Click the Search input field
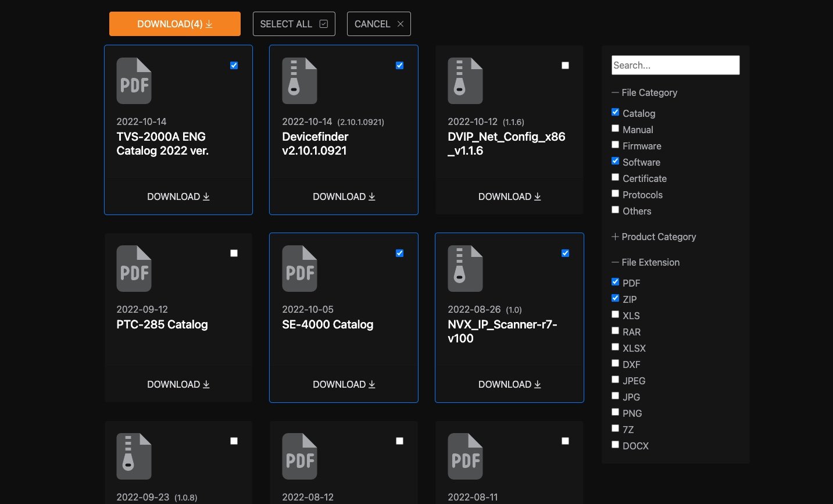The height and width of the screenshot is (504, 833). pyautogui.click(x=675, y=65)
